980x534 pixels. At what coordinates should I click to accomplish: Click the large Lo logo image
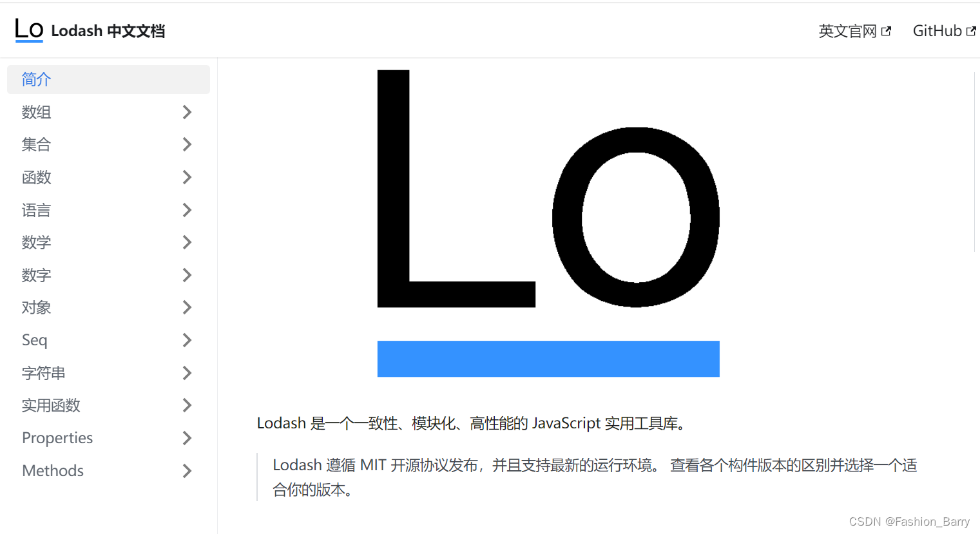pyautogui.click(x=548, y=223)
